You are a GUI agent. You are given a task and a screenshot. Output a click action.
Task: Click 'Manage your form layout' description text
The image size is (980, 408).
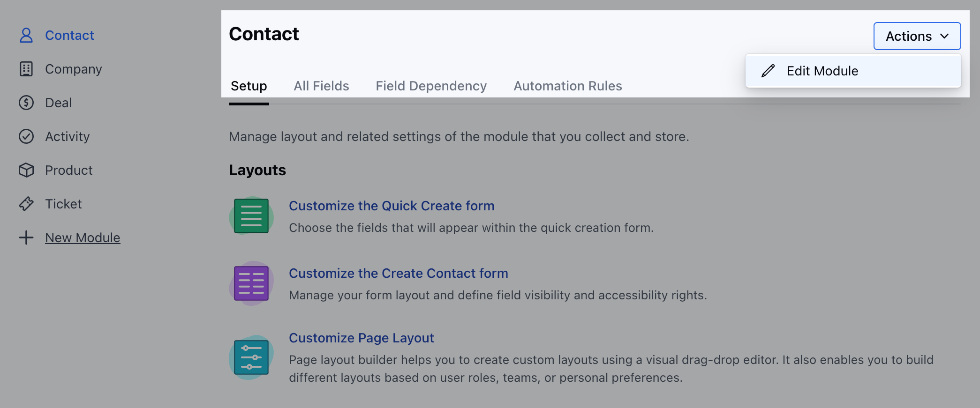point(498,296)
